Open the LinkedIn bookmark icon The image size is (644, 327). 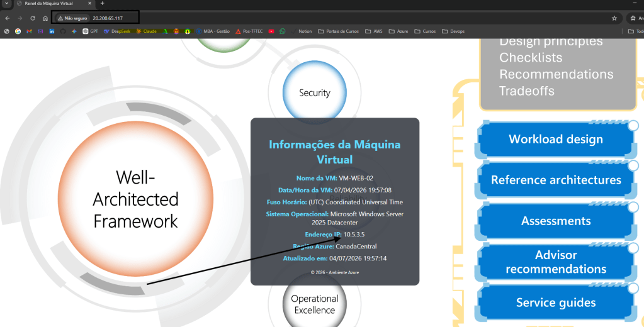pos(52,31)
